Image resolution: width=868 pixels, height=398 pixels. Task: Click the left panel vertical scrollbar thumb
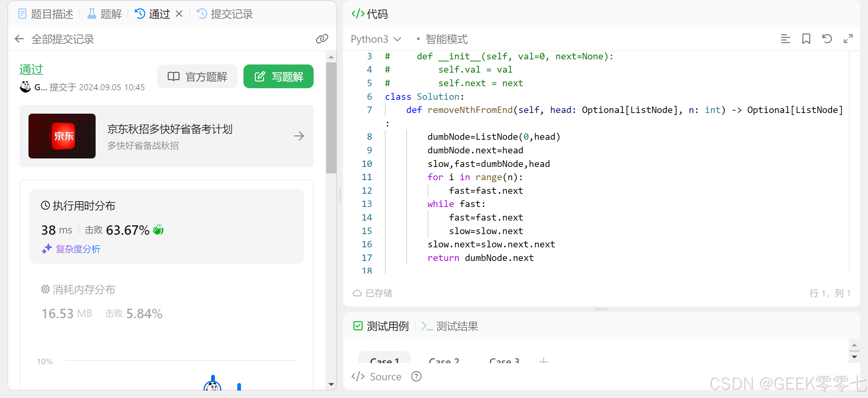331,117
